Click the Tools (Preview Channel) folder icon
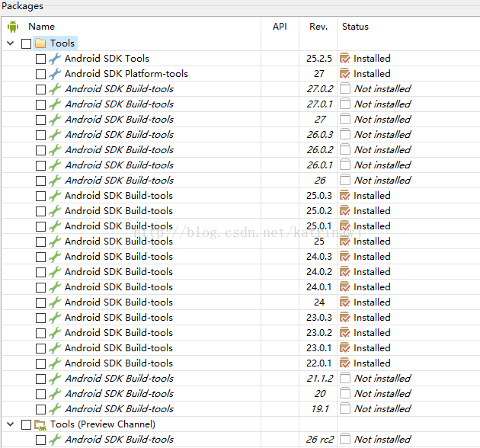This screenshot has height=448, width=480. [x=40, y=424]
